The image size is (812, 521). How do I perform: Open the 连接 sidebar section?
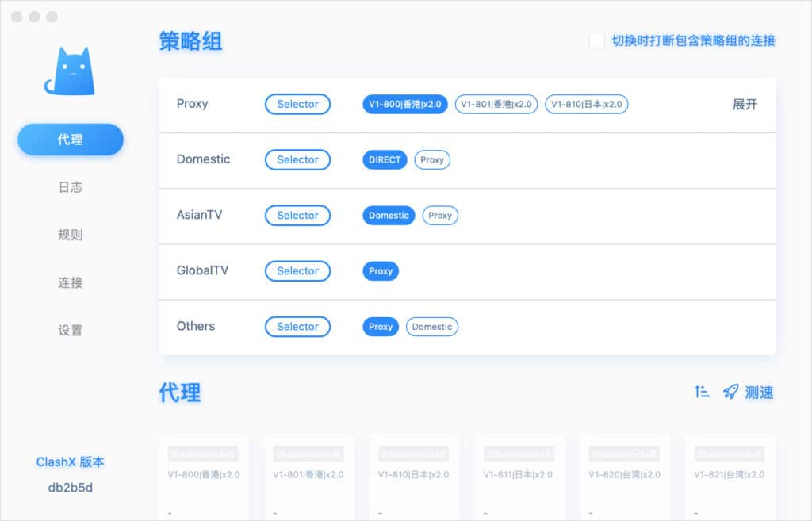tap(70, 282)
